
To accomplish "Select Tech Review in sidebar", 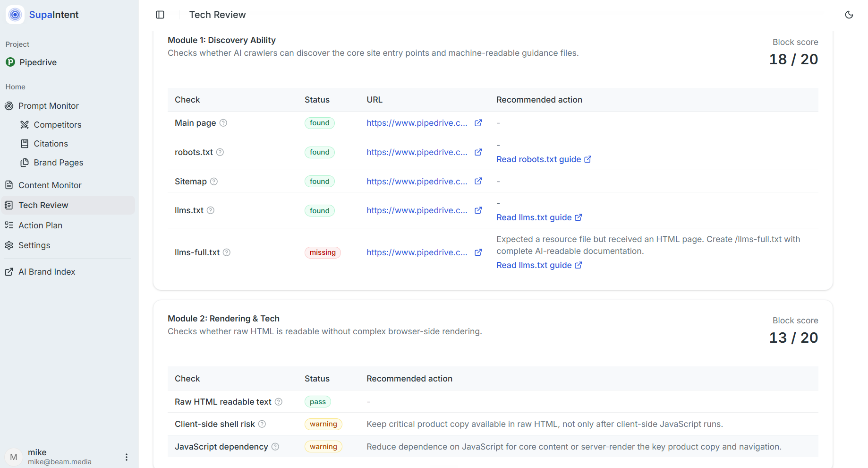I will pos(68,205).
